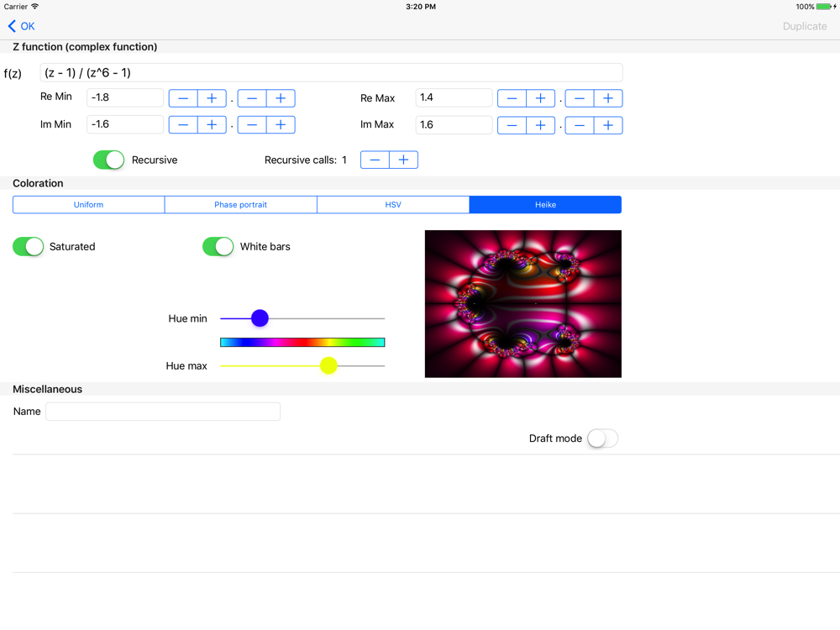Tap the battery icon in status bar

click(x=826, y=7)
